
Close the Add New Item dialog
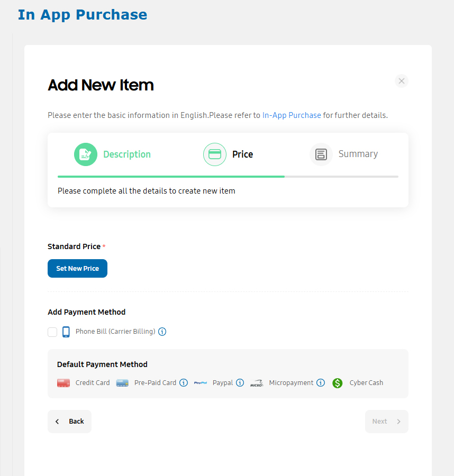(402, 81)
